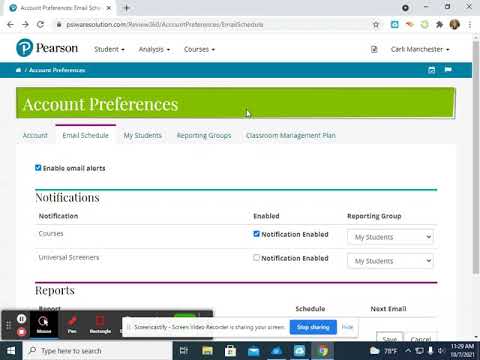Open Classroom Management Plan tab

291,135
